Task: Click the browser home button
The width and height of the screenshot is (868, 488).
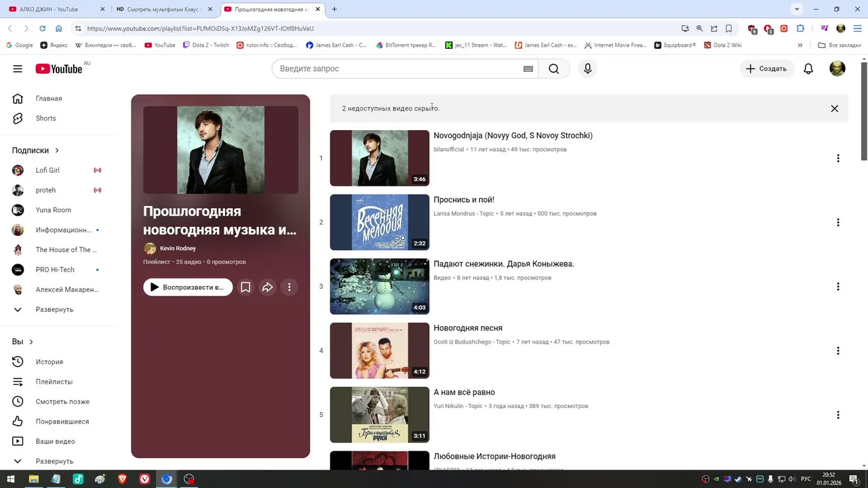Action: click(x=58, y=28)
